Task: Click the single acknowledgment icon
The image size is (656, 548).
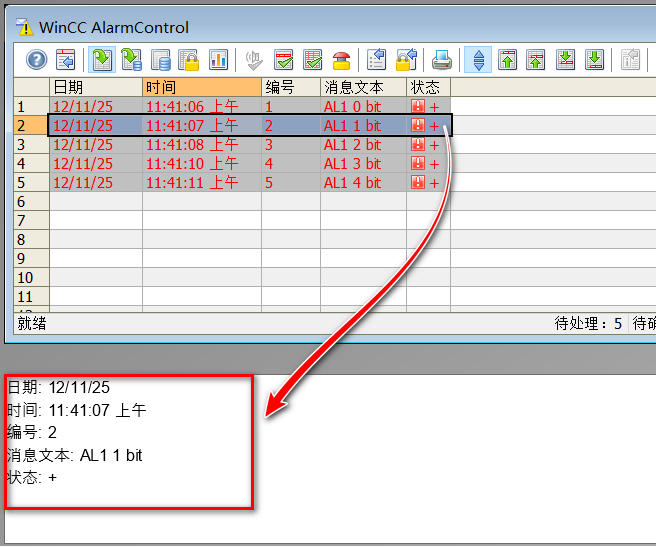Action: coord(284,60)
